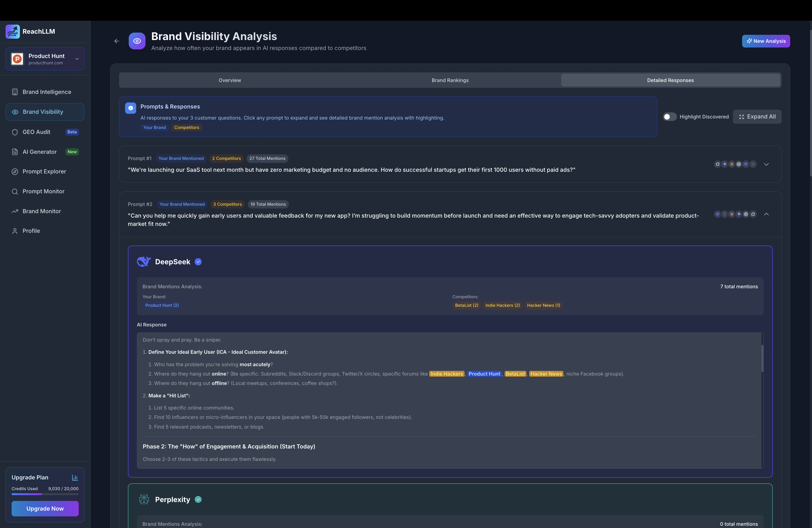
Task: Click the green verified badge next to Perplexity
Action: pos(198,499)
